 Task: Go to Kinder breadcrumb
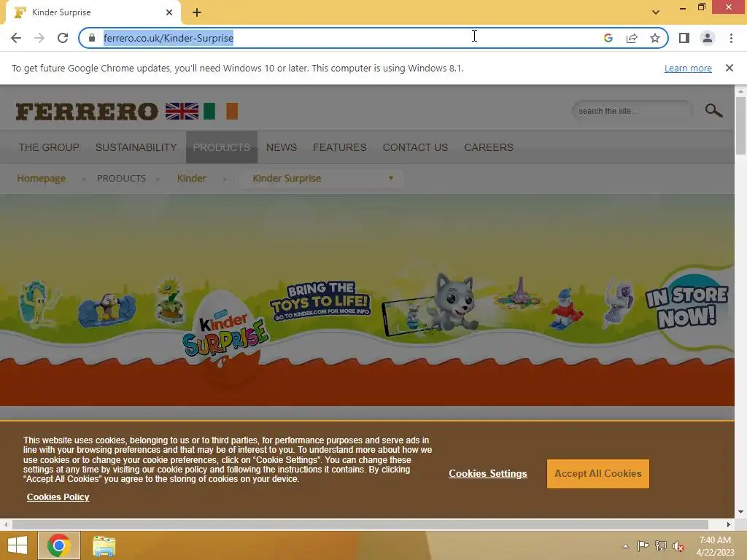[192, 178]
